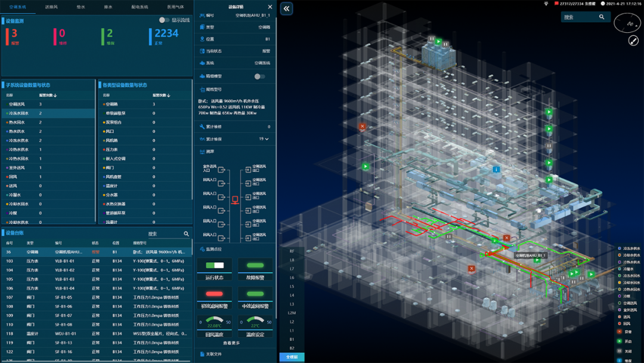Enable the 精细模型 toggle
644x363 pixels.
pos(259,76)
